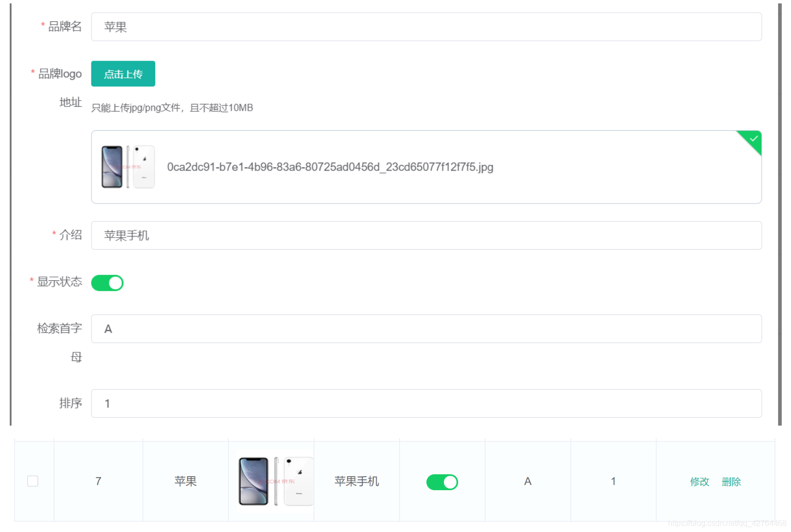The image size is (791, 532).
Task: Click the 苹果手机 description cell in table
Action: 356,481
